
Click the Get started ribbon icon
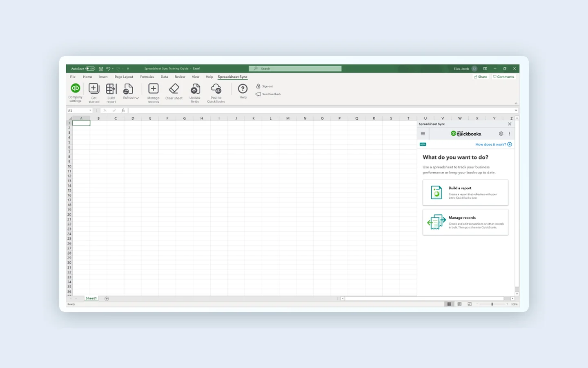(x=94, y=88)
